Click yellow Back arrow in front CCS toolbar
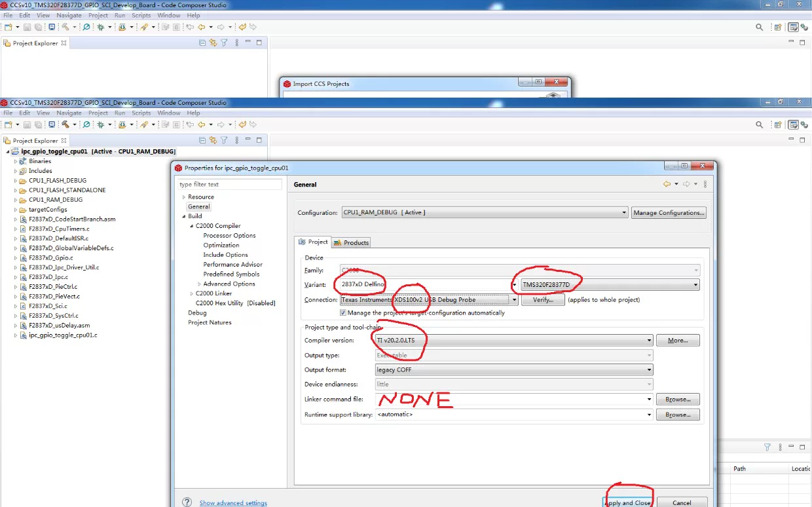 [x=201, y=124]
